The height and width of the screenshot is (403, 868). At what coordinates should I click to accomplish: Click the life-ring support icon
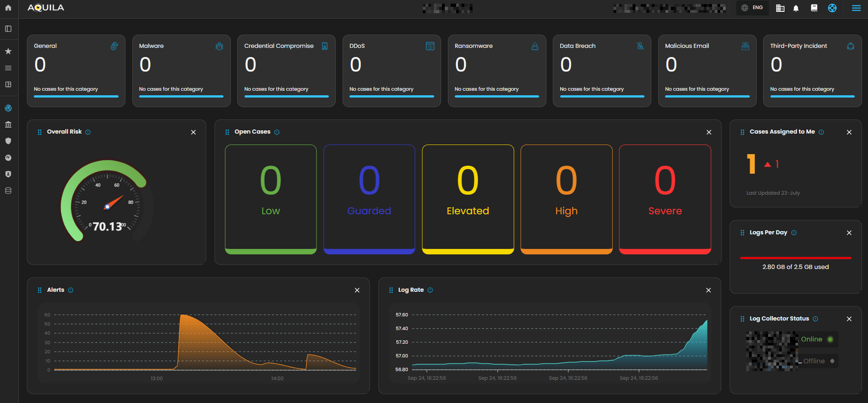[832, 8]
